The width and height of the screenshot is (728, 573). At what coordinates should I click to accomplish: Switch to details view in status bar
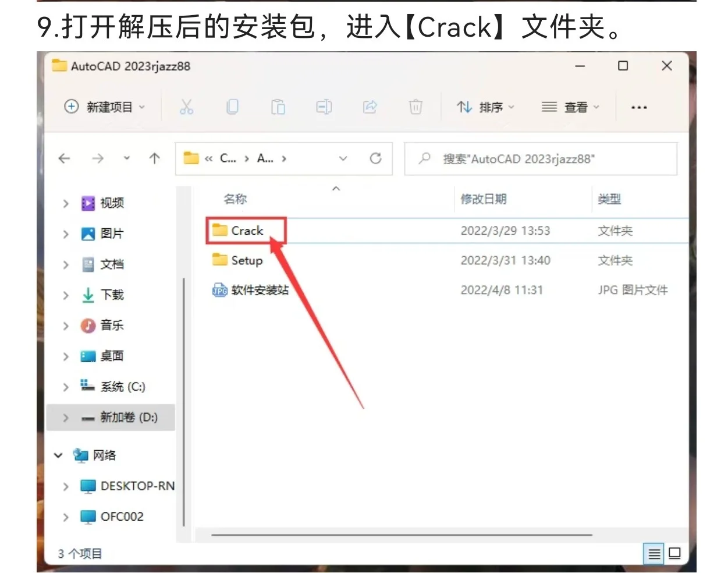[654, 553]
